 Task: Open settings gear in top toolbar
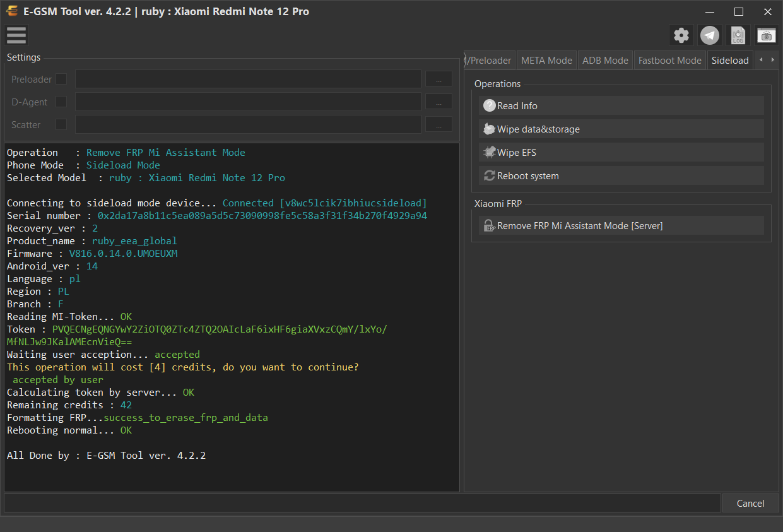tap(681, 35)
